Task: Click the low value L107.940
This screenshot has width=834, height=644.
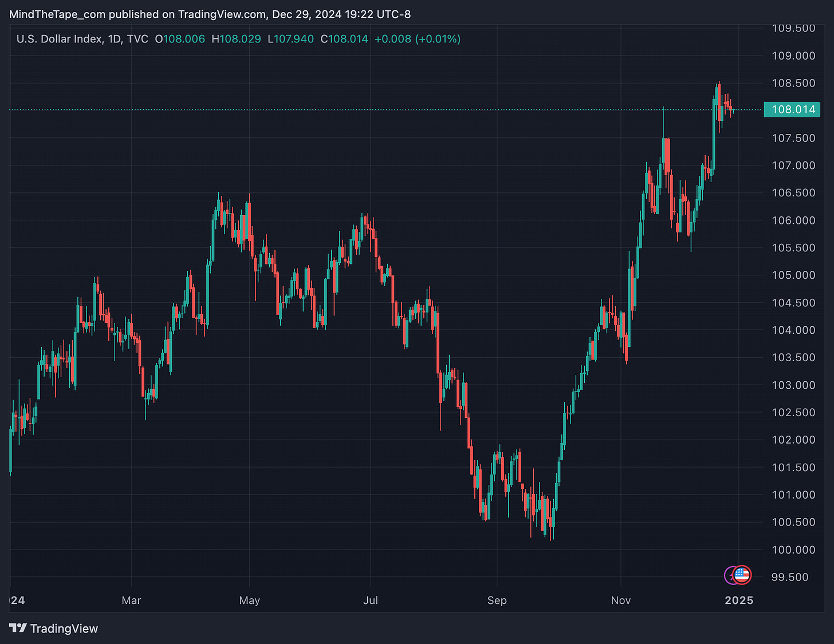Action: pos(290,39)
